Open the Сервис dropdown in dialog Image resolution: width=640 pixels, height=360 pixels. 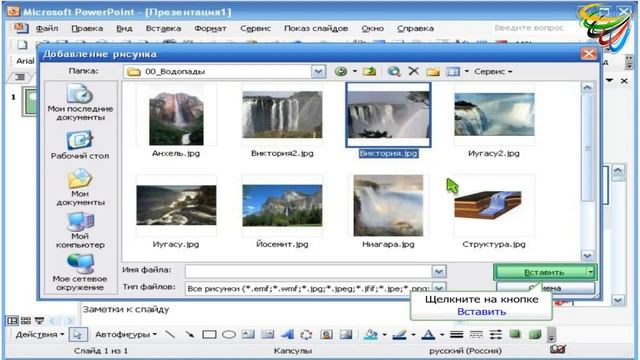[x=493, y=71]
